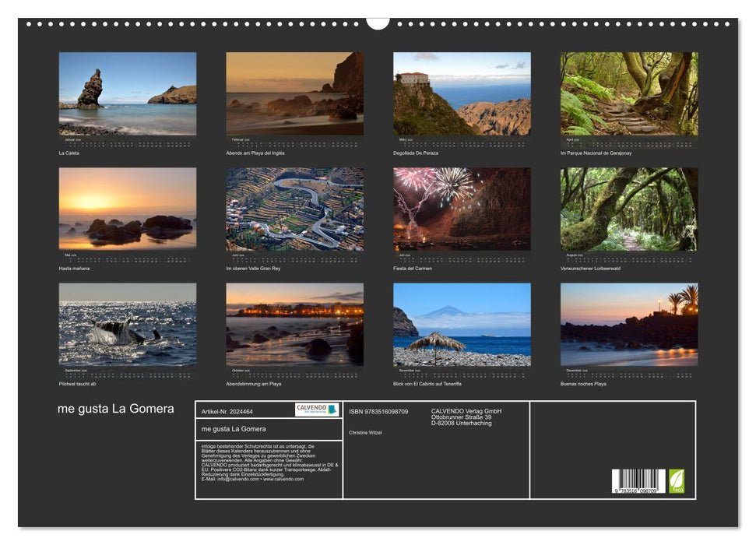
Task: Click the Artikel-Nr. 2024464 field
Action: (x=227, y=410)
